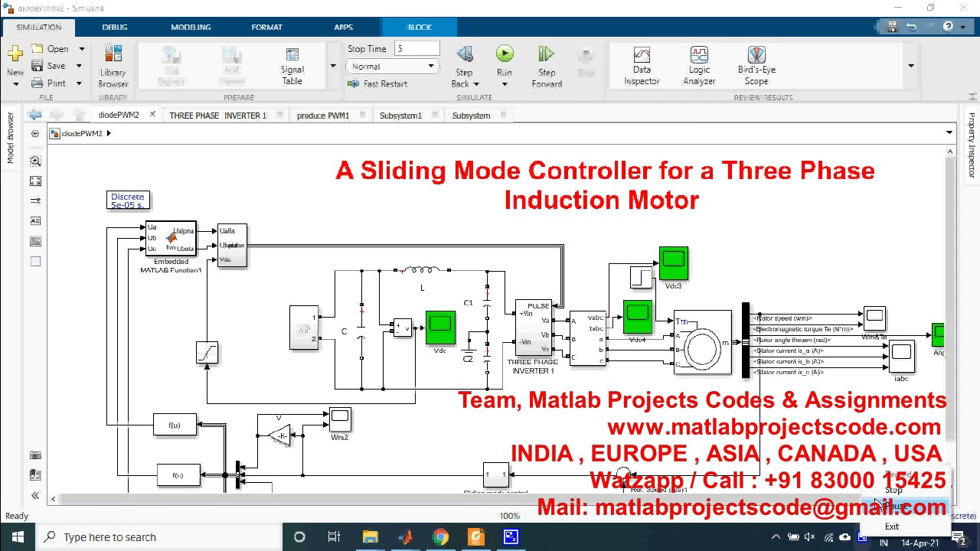This screenshot has width=980, height=551.
Task: Select the Wm2 scope block
Action: click(x=339, y=419)
